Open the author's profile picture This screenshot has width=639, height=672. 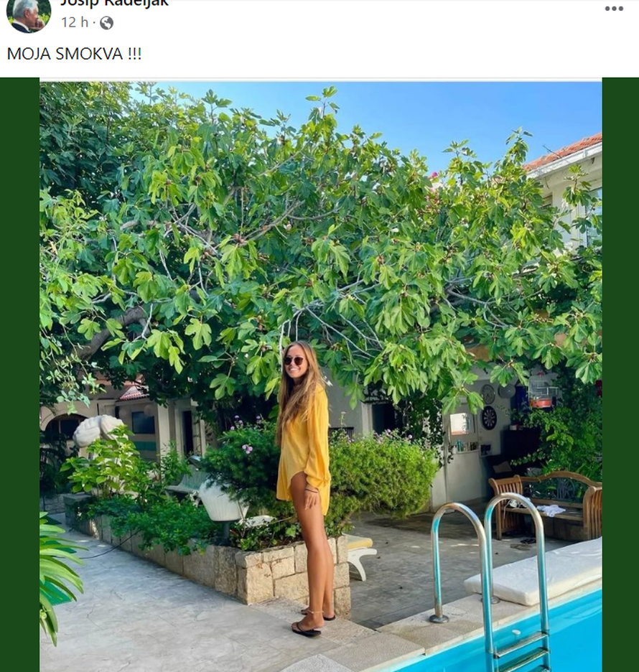point(28,14)
